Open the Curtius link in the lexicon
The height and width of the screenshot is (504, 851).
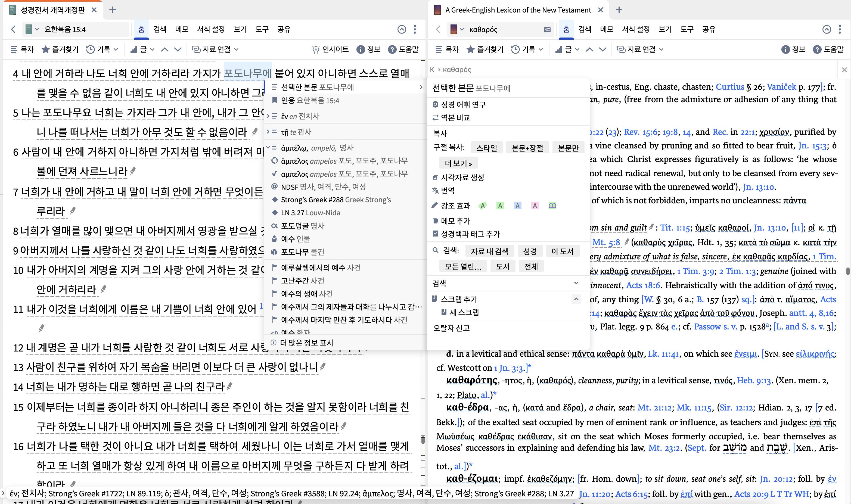click(730, 87)
